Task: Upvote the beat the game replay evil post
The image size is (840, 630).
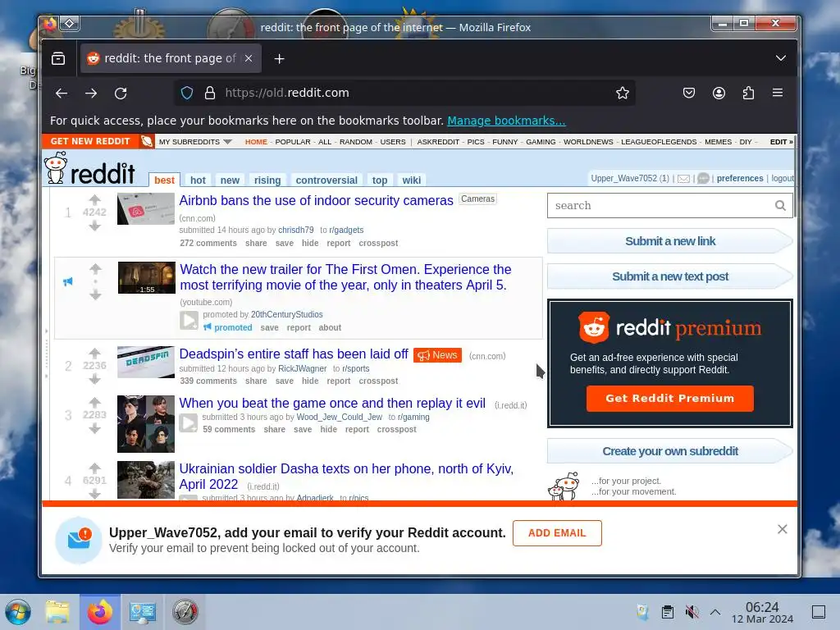Action: pyautogui.click(x=95, y=402)
